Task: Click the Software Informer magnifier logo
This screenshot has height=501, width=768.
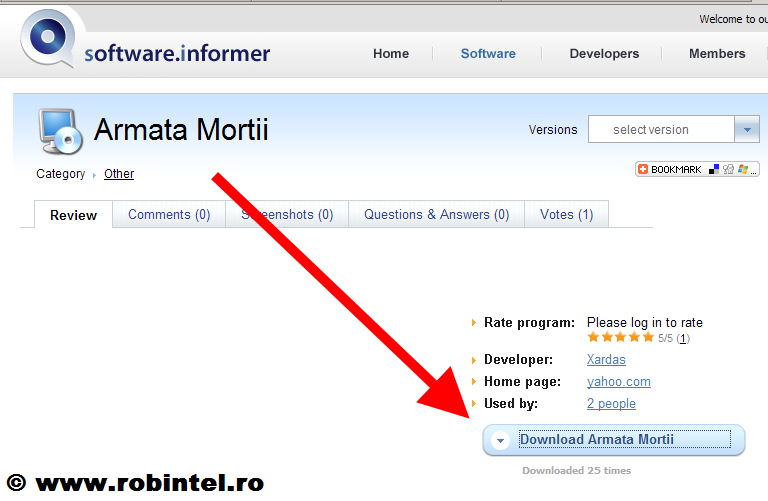Action: pyautogui.click(x=48, y=39)
